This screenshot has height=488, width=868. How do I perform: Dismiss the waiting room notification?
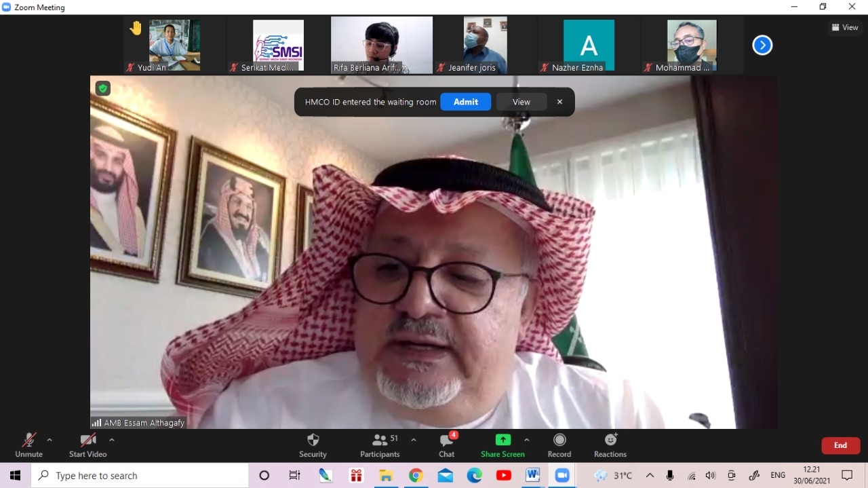(x=559, y=102)
